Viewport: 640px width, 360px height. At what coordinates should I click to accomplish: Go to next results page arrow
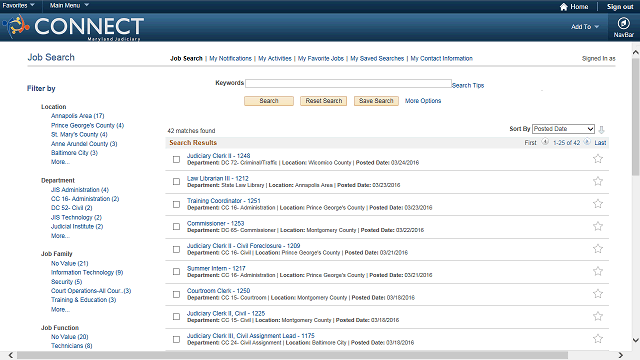click(587, 142)
